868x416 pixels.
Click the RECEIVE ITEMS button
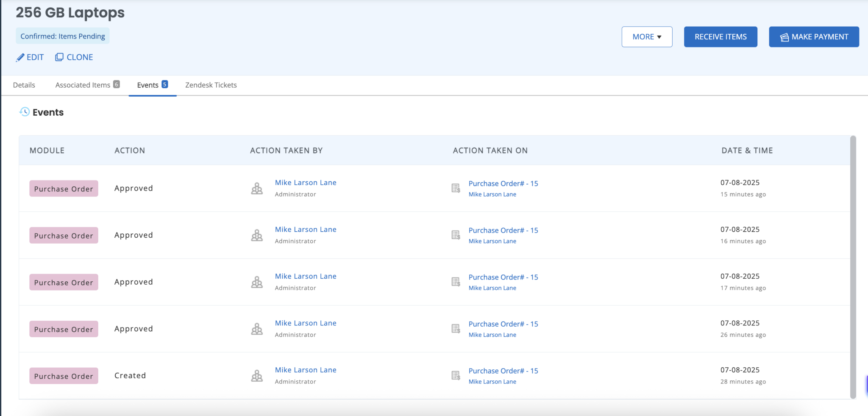(720, 36)
